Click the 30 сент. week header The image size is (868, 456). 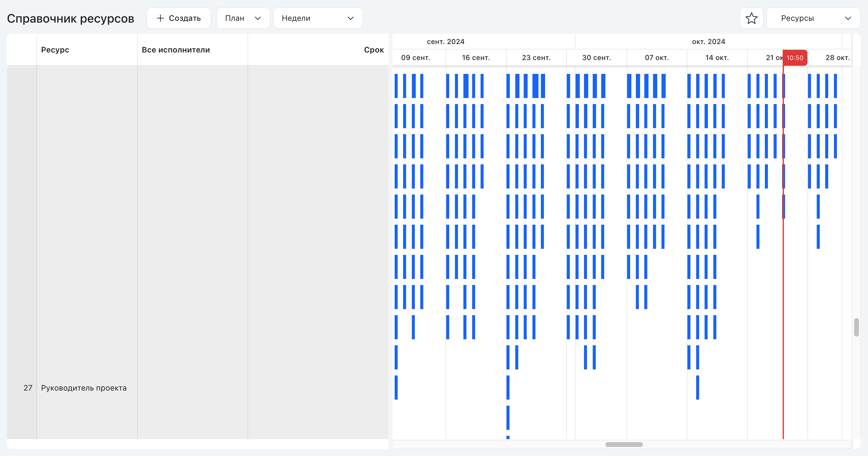point(596,58)
